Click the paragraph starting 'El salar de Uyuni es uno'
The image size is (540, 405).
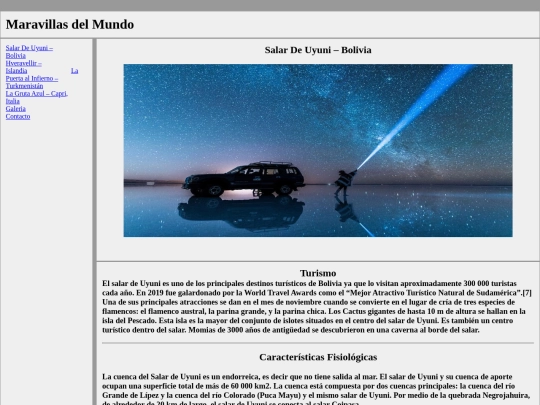(317, 307)
